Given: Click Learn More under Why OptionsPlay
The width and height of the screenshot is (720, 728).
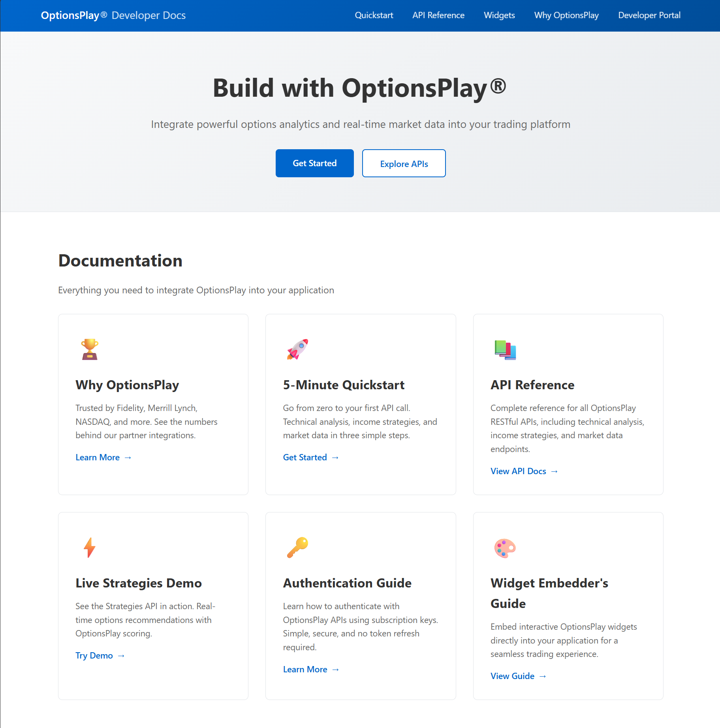Looking at the screenshot, I should click(98, 457).
